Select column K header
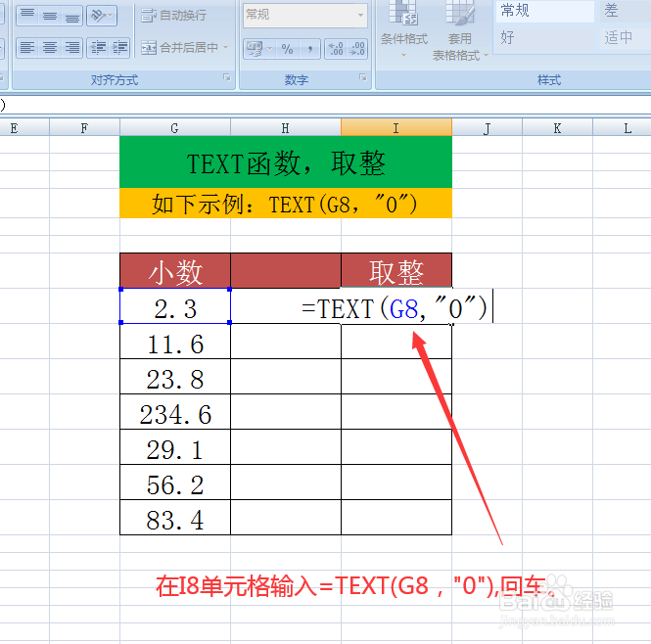651x644 pixels. tap(557, 128)
